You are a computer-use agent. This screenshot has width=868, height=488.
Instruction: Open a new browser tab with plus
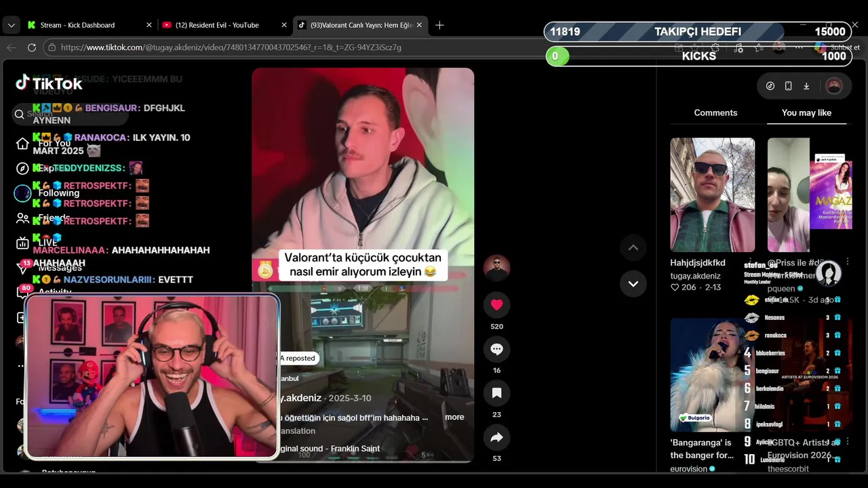439,25
